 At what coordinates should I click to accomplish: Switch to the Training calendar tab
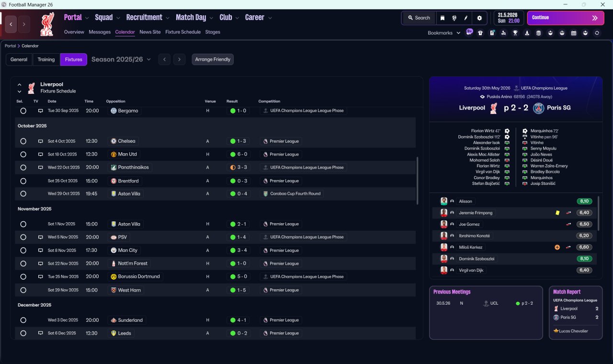pyautogui.click(x=46, y=59)
